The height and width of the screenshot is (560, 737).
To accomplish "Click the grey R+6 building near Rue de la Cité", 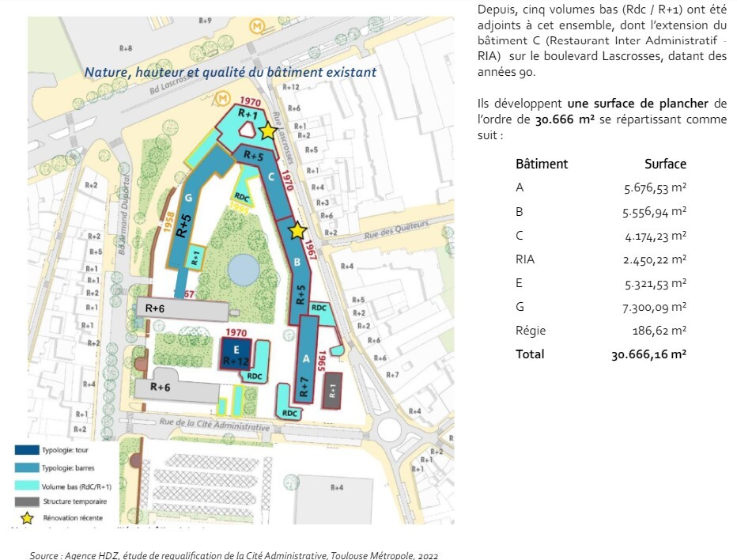I will coord(176,389).
